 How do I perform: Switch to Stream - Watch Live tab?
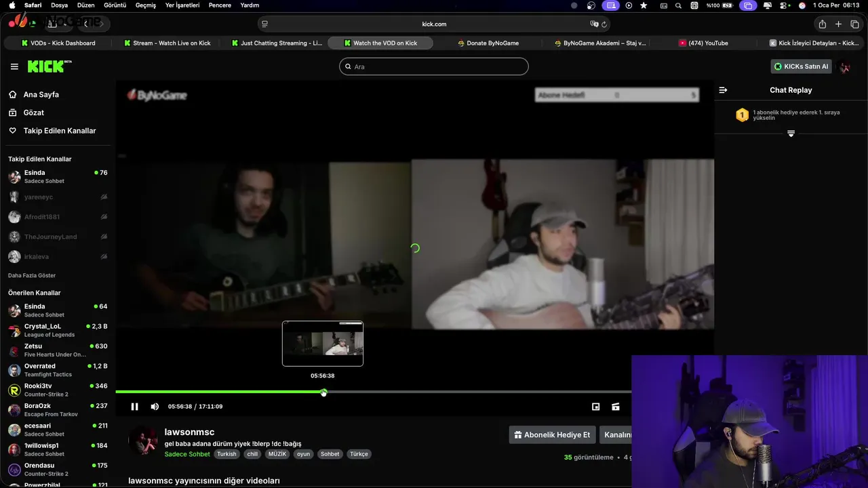[167, 43]
